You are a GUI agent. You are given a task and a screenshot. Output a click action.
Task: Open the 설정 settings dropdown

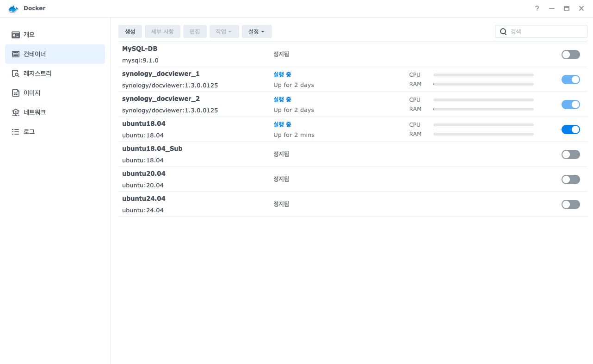click(257, 31)
